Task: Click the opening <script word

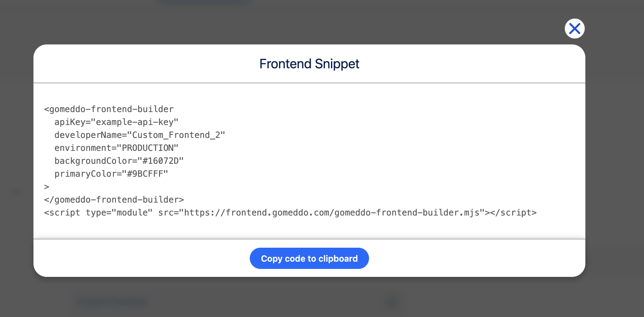Action: [x=62, y=213]
